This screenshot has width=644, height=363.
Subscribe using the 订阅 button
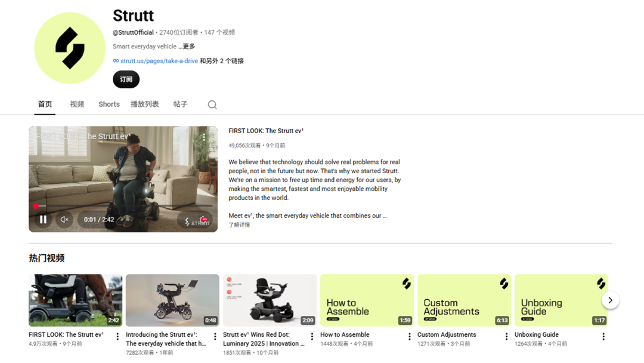[126, 79]
